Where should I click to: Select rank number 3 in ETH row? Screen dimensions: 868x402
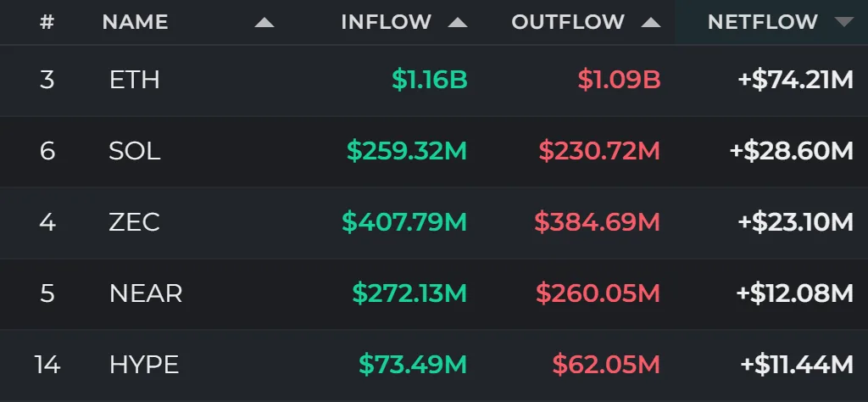click(x=47, y=81)
